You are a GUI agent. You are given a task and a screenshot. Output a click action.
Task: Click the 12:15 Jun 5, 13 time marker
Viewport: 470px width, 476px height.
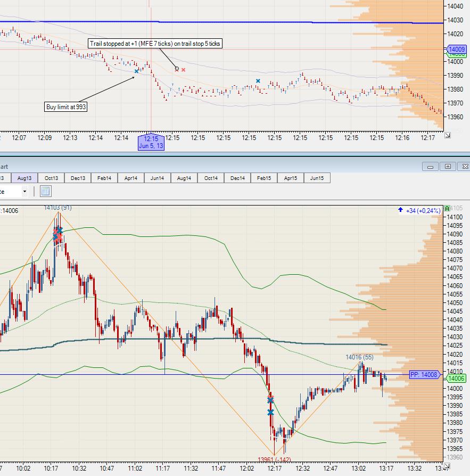pos(151,142)
